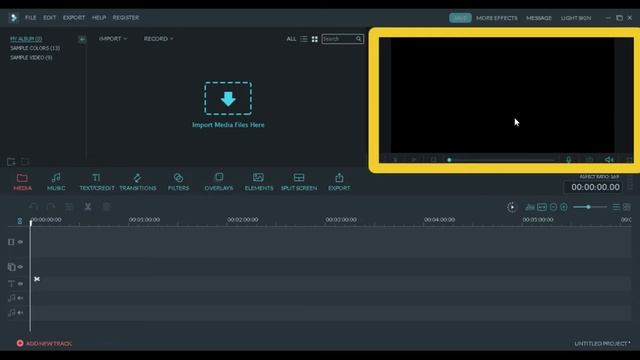Viewport: 640px width, 360px height.
Task: Click the SAVE button
Action: point(460,18)
